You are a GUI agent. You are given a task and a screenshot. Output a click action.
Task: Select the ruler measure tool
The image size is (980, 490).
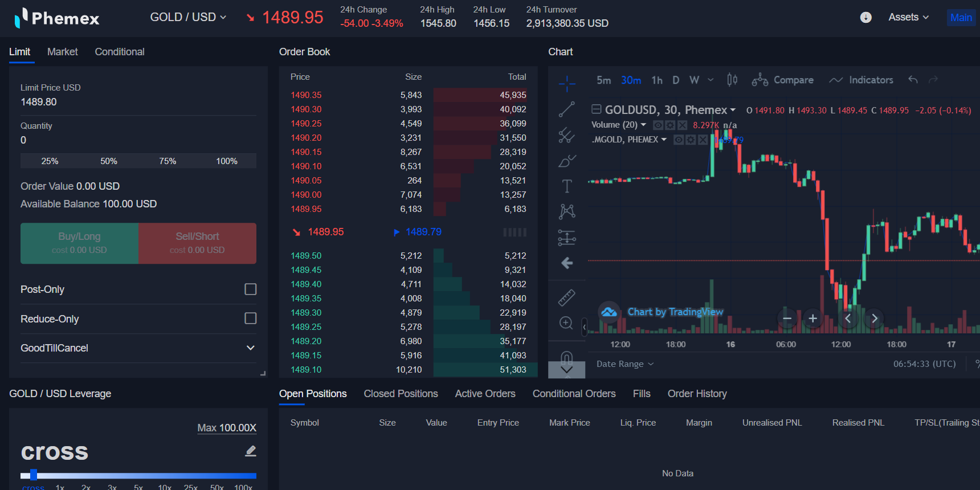coord(566,297)
